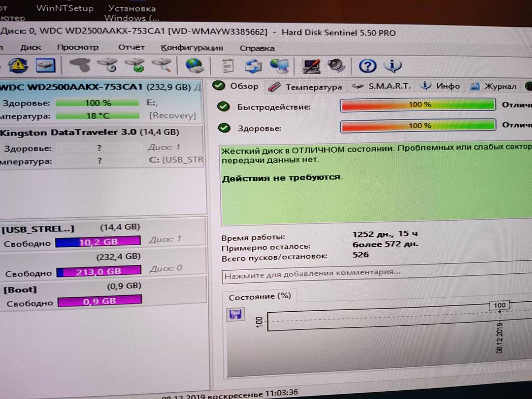532x399 pixels.
Task: Click the blue info speech bubble icon
Action: click(393, 65)
